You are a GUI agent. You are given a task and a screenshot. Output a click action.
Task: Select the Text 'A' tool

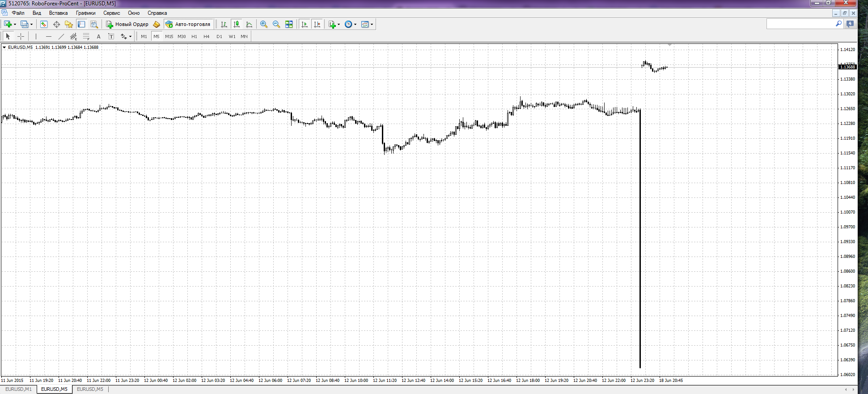point(99,36)
